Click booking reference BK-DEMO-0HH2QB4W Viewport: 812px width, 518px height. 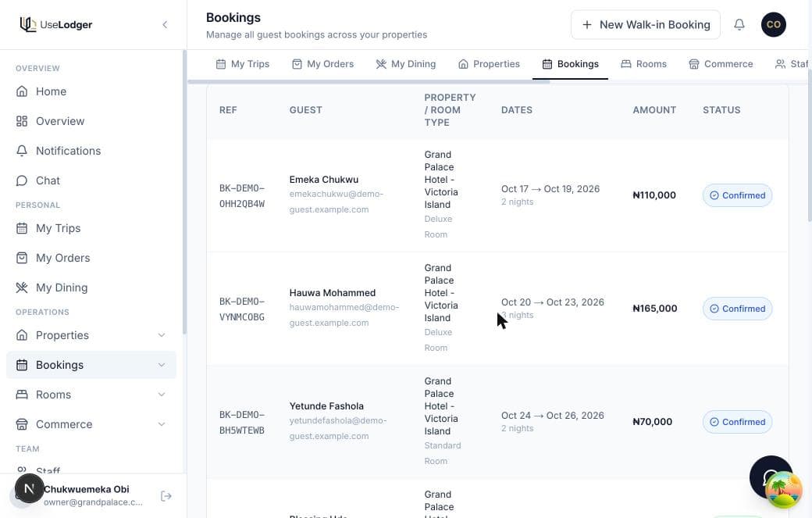coord(242,196)
